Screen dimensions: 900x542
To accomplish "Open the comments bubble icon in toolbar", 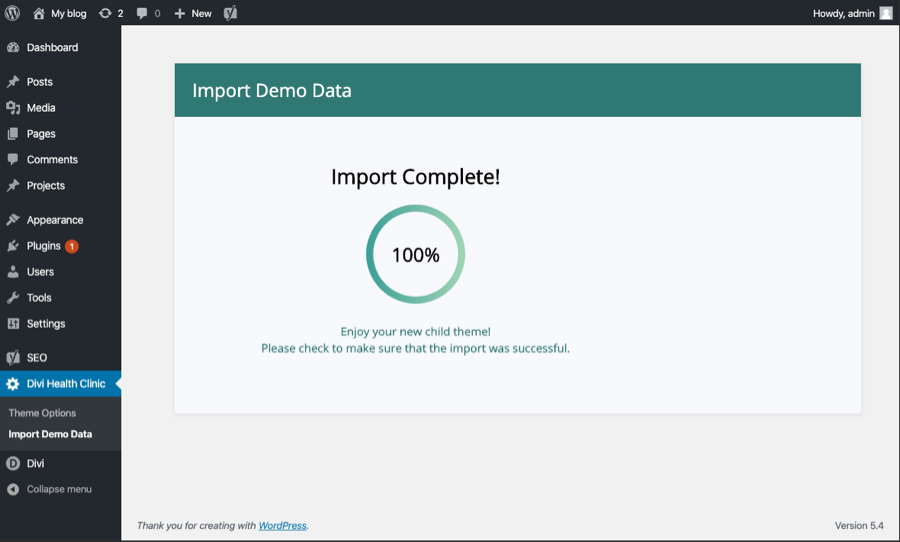I will (x=142, y=13).
